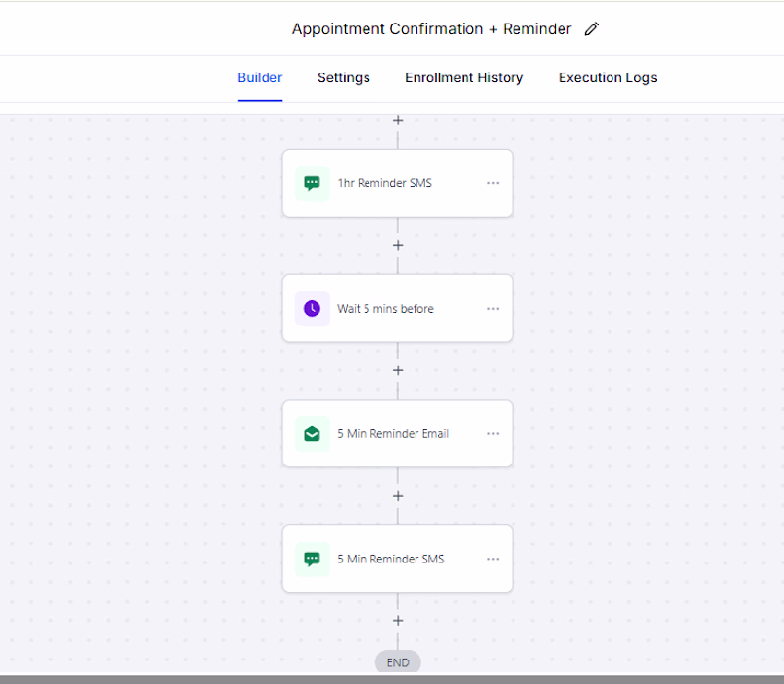The width and height of the screenshot is (784, 684).
Task: Click the 5 Min Reminder SMS chat icon
Action: tap(312, 559)
